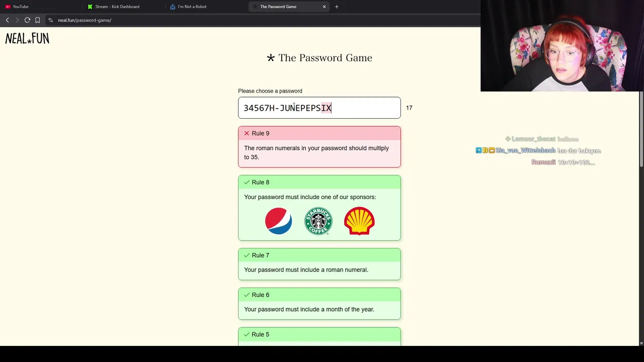Click the YouTube tab favicon

[8, 7]
